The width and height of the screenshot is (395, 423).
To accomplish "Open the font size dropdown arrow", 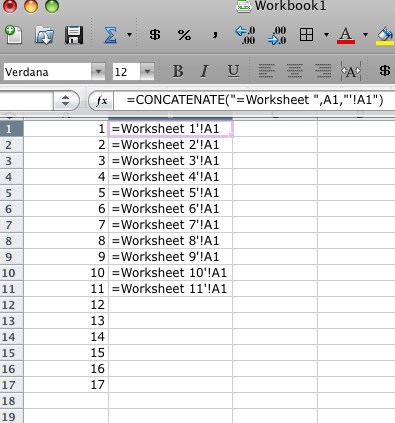I will click(x=147, y=72).
